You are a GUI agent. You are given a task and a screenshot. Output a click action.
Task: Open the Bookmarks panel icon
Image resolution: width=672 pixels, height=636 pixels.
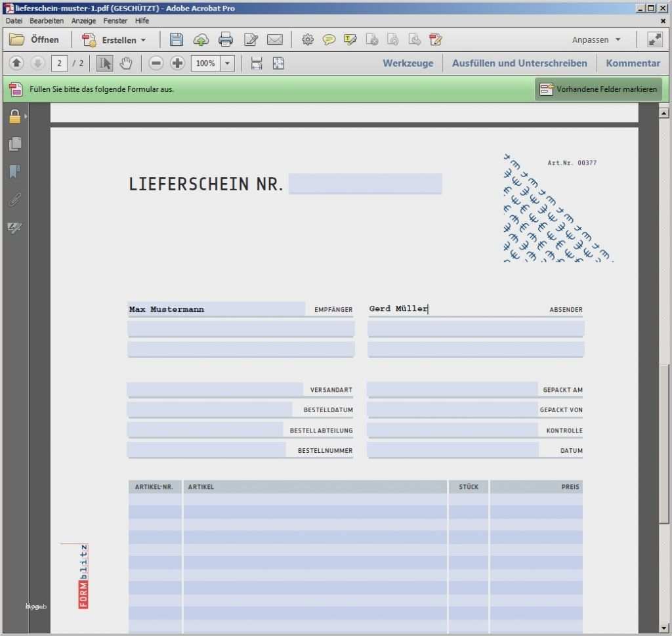14,172
